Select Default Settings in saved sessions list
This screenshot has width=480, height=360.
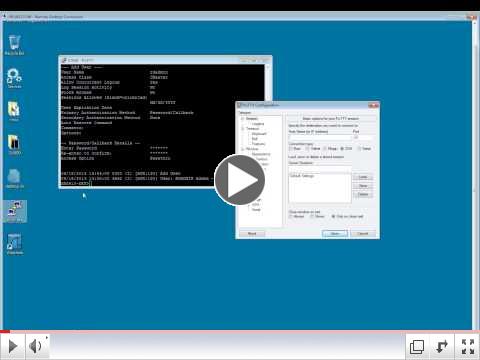302,176
